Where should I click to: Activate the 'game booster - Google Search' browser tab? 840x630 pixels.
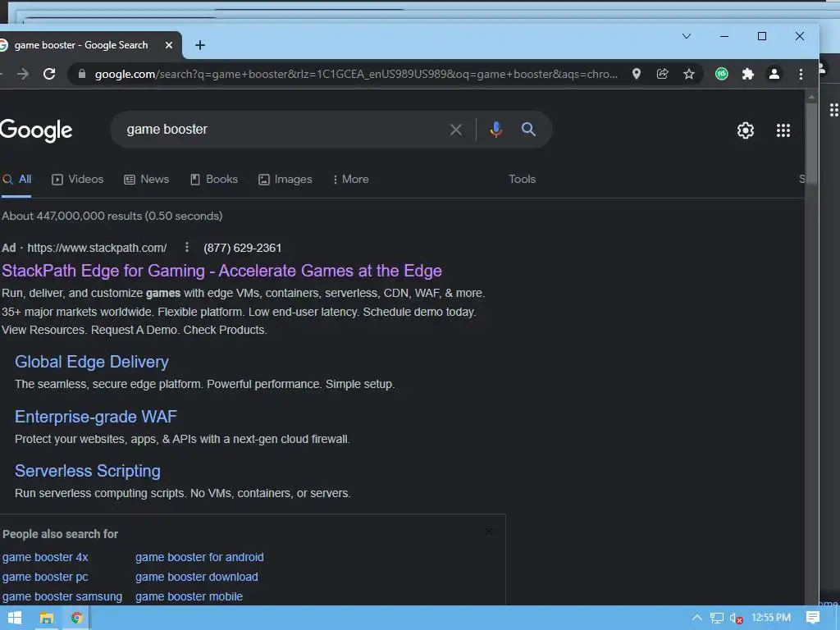pos(81,46)
